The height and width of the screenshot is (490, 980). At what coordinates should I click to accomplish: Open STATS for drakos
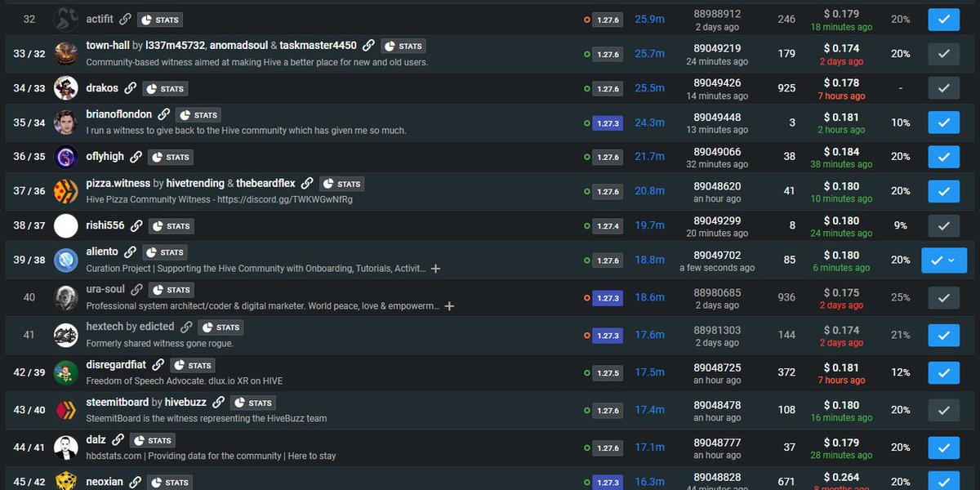(x=165, y=88)
